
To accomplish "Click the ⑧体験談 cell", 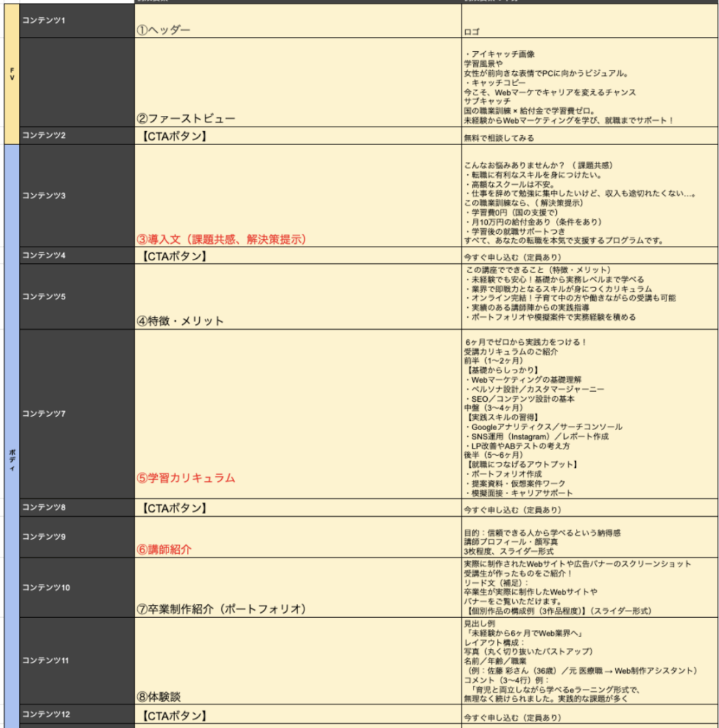I will pyautogui.click(x=297, y=661).
